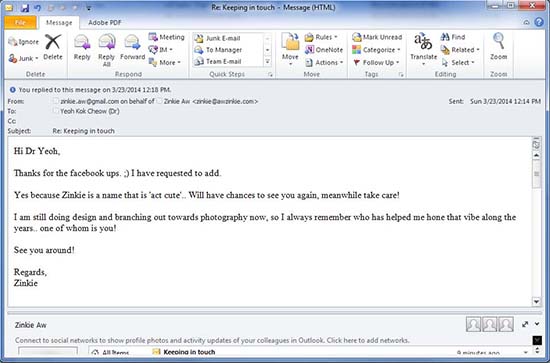
Task: Open the Follow Up dropdown menu
Action: point(376,63)
